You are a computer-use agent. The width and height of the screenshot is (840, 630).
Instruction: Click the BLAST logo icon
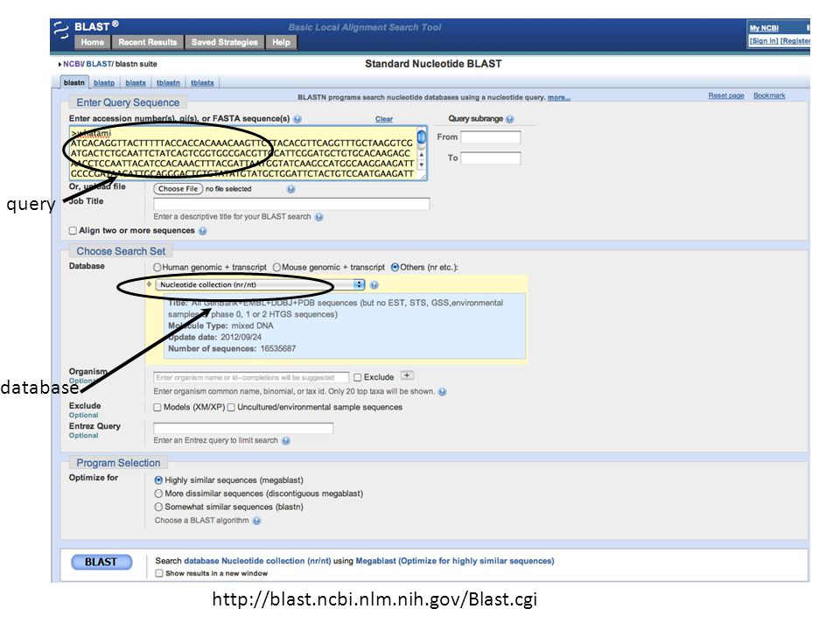(x=61, y=30)
